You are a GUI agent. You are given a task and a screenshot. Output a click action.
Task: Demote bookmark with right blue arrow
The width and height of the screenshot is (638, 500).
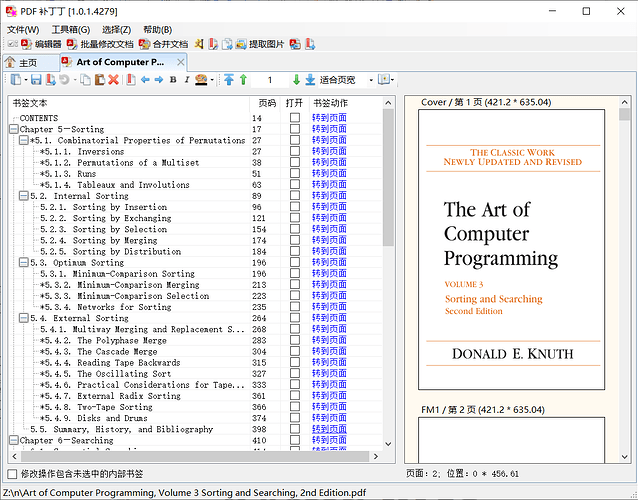pos(159,80)
